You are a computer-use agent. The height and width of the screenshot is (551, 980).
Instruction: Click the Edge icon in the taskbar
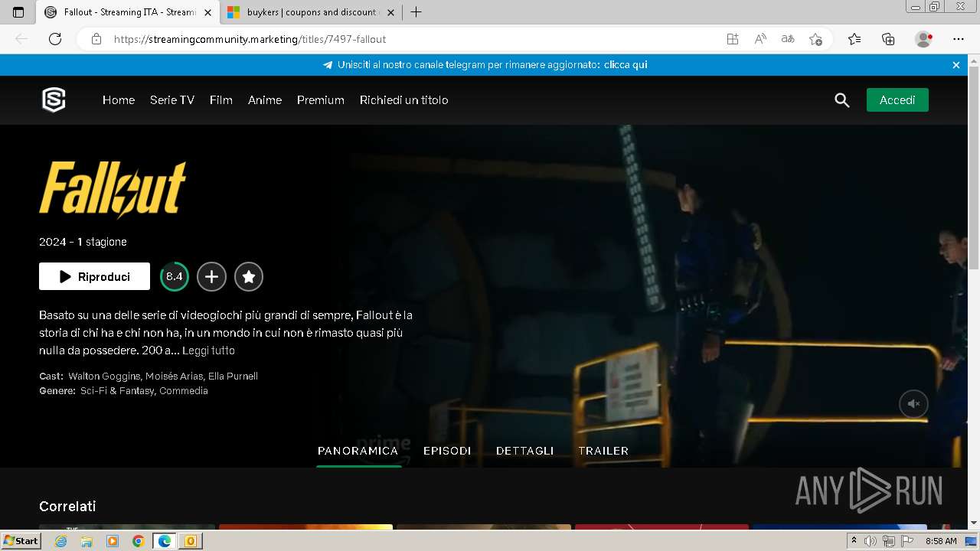(x=165, y=541)
